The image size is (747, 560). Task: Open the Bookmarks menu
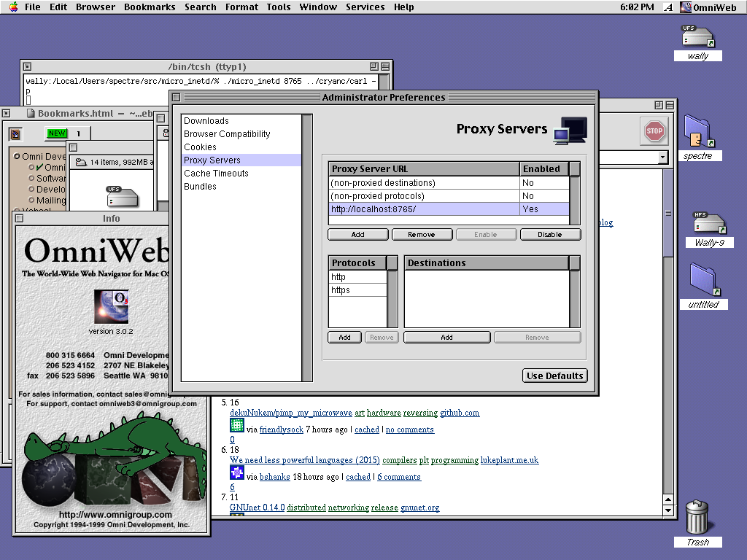pyautogui.click(x=150, y=7)
